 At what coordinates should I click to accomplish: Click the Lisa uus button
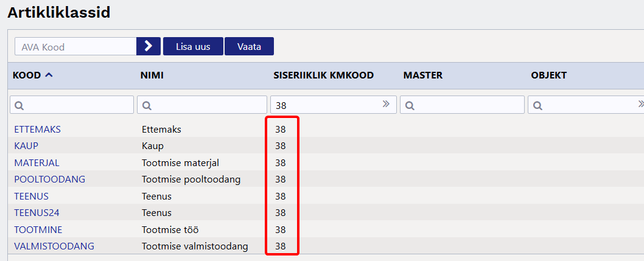point(193,46)
